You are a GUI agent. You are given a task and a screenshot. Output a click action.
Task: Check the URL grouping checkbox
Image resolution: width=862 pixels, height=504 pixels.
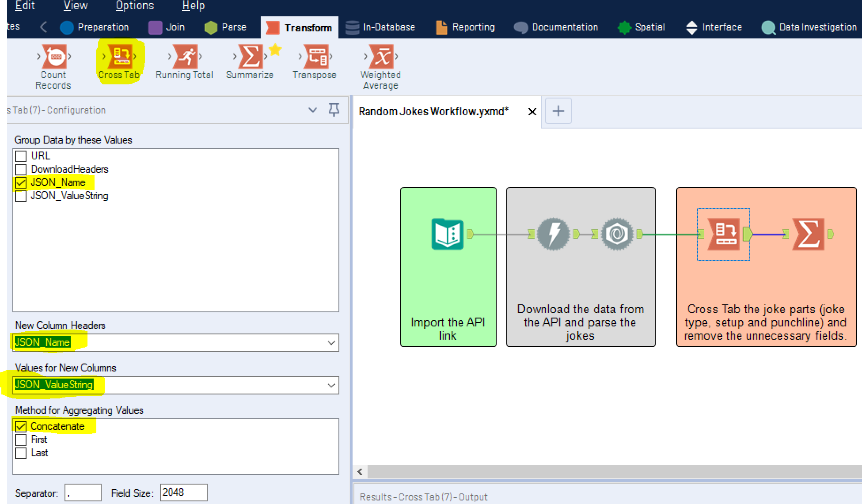(x=21, y=156)
